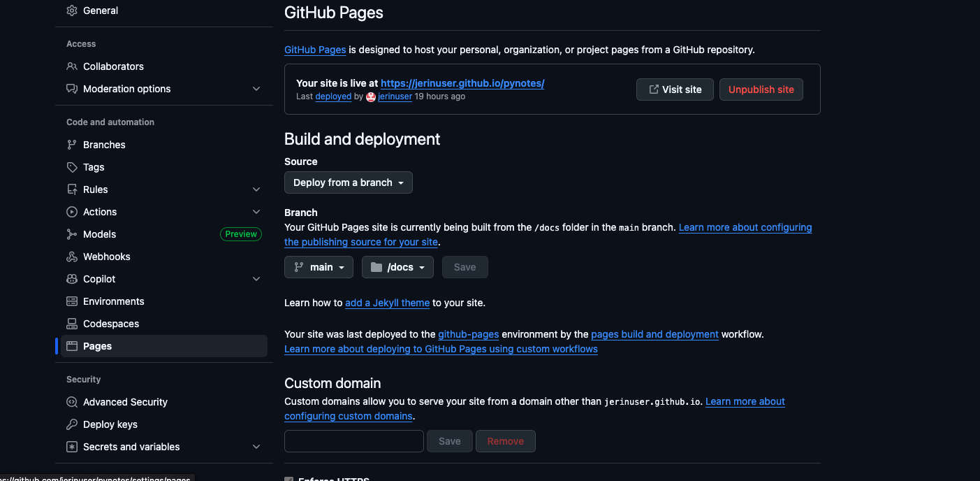980x481 pixels.
Task: Select Models in the settings sidebar
Action: coord(100,234)
